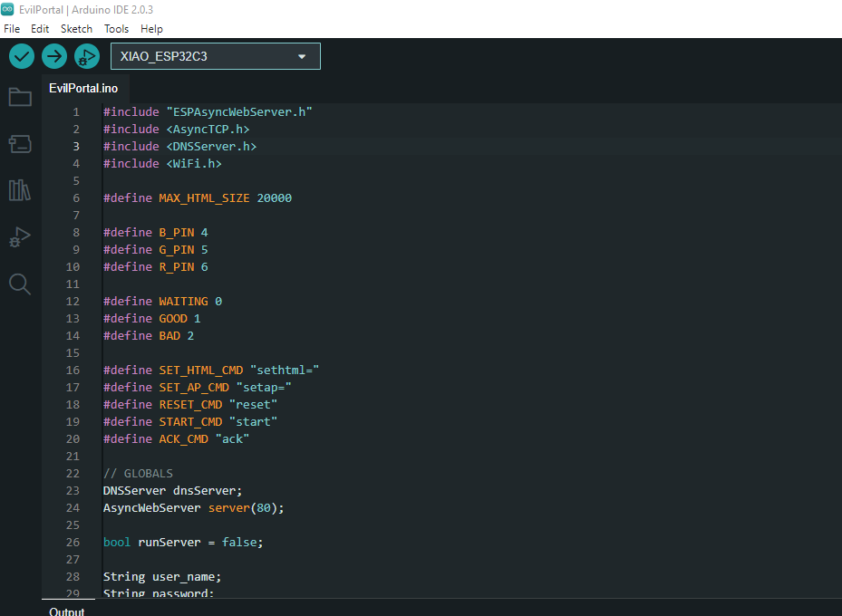842x616 pixels.
Task: Click the Arduino IDE logo in title bar
Action: (7, 9)
